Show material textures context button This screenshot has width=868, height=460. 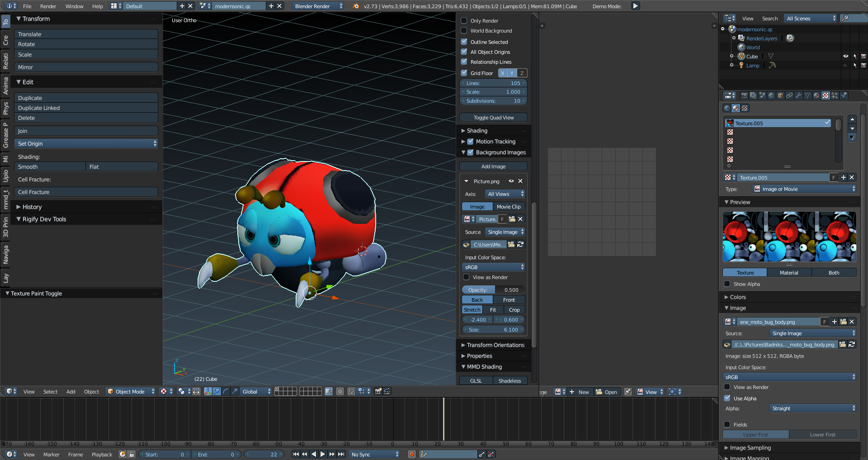(x=736, y=108)
